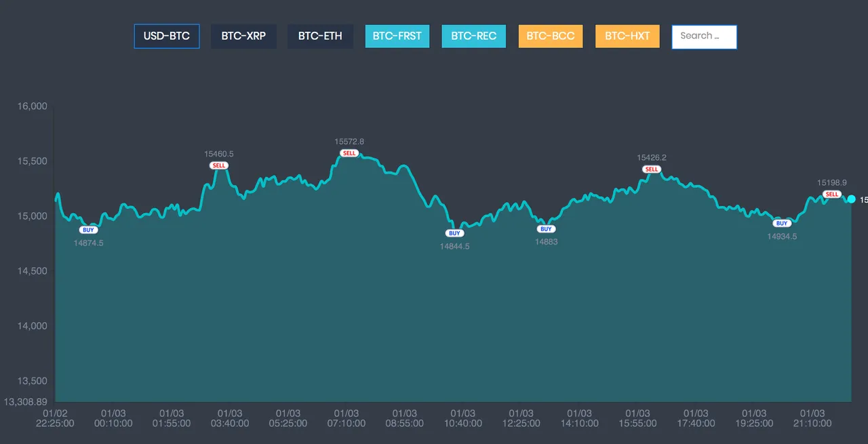Click the 01/03 12:25:00 time label

[521, 418]
